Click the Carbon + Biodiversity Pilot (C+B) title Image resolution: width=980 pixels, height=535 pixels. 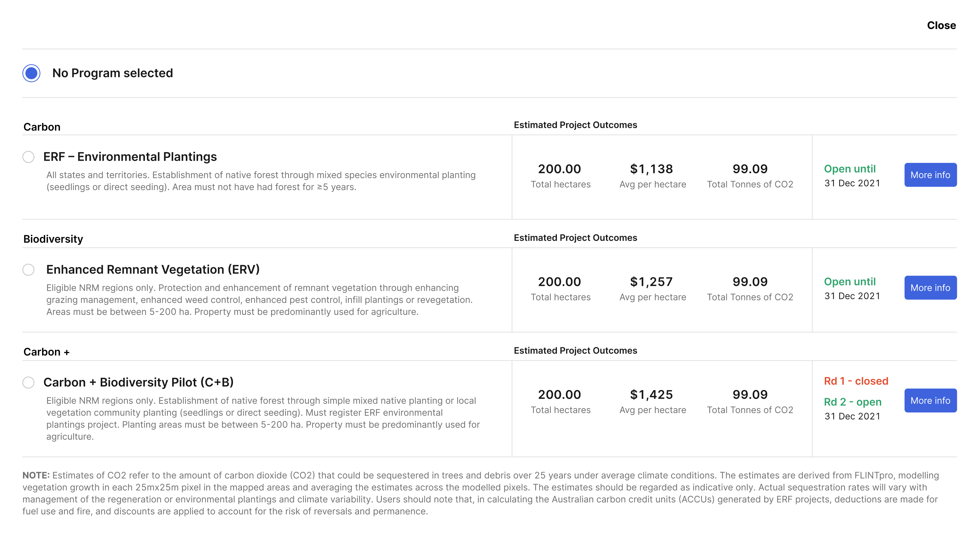pos(138,382)
